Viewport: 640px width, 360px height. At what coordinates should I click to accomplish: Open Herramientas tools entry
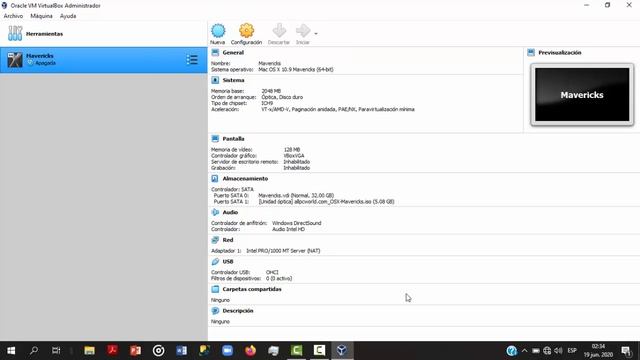pos(104,33)
